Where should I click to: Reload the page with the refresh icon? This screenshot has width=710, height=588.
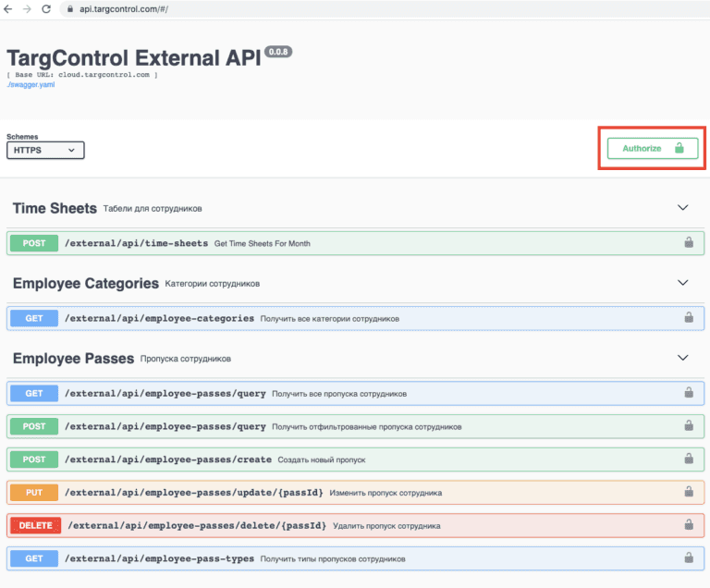tap(46, 9)
